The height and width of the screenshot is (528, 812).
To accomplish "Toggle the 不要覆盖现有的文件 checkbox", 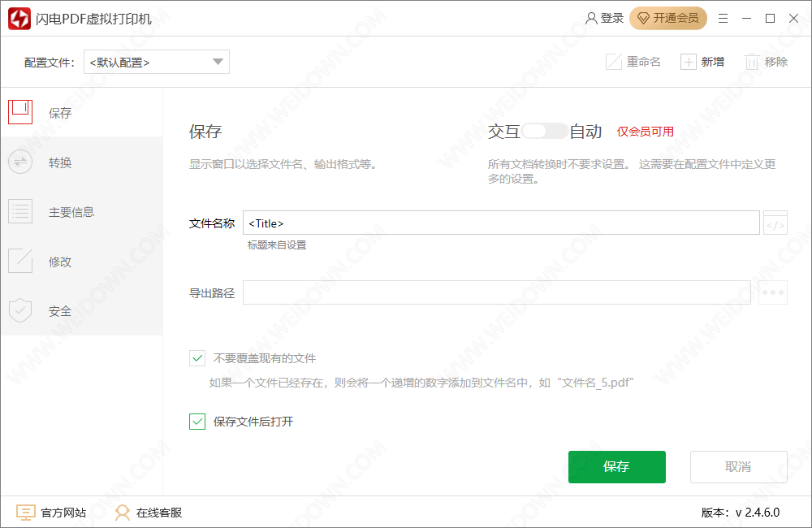I will (197, 358).
